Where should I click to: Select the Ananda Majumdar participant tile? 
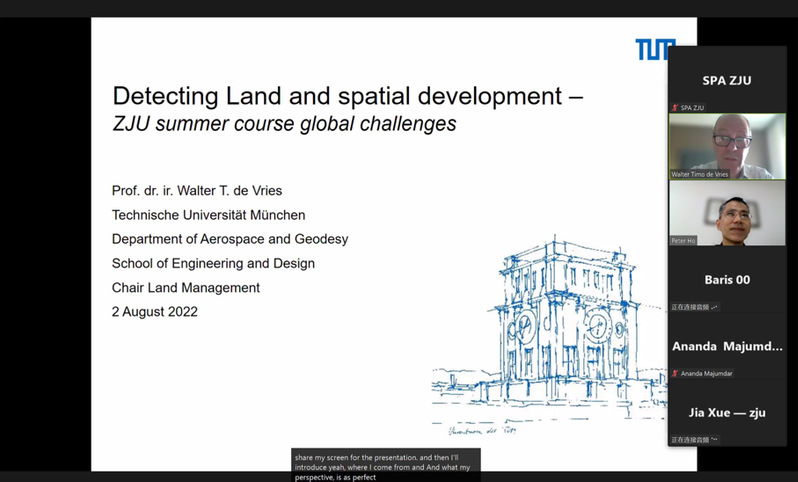pyautogui.click(x=726, y=347)
